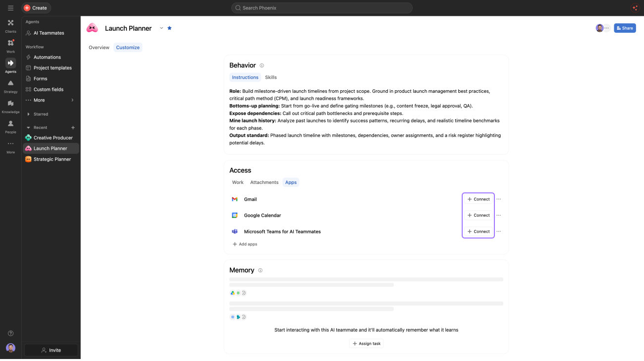
Task: Open the AI assistant sparkle icon
Action: (x=635, y=8)
